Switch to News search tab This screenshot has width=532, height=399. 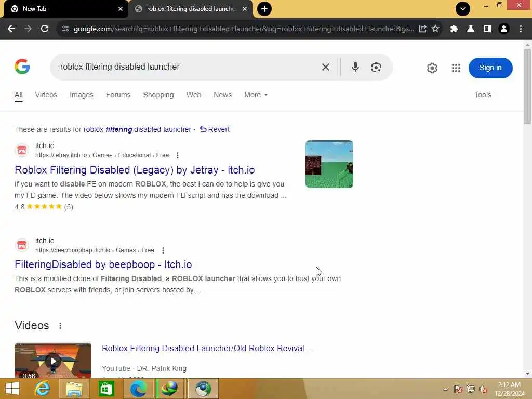222,95
